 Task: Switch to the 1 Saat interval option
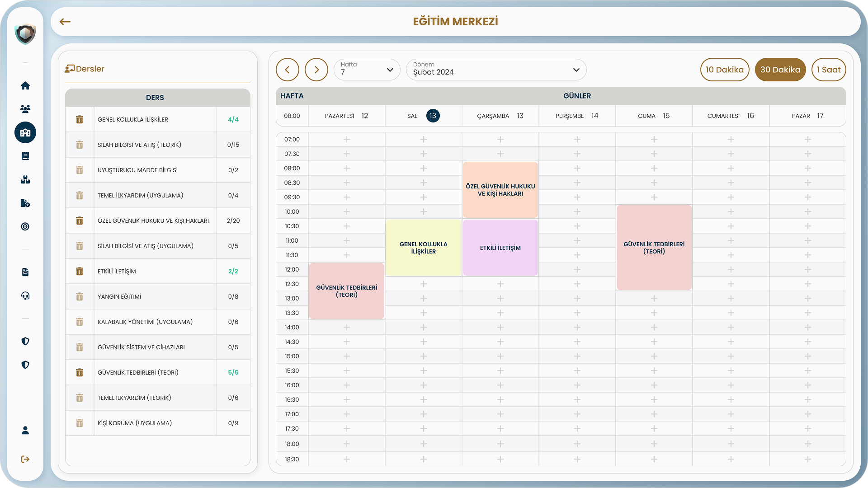pyautogui.click(x=829, y=70)
